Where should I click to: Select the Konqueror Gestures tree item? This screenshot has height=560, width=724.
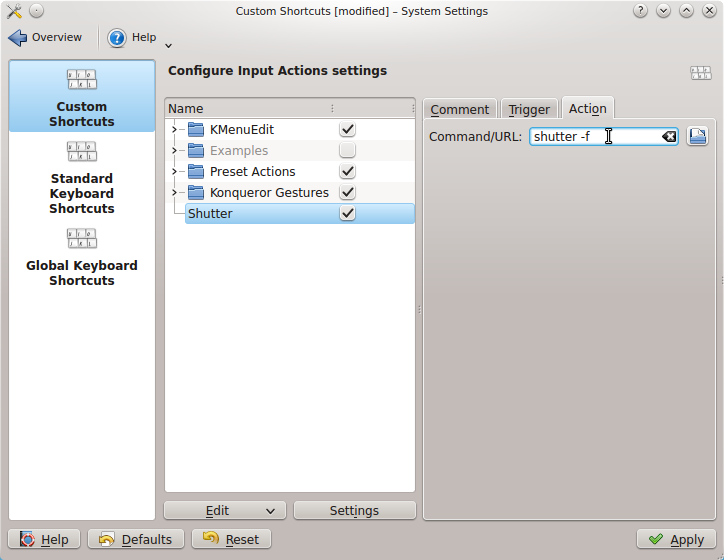[268, 193]
